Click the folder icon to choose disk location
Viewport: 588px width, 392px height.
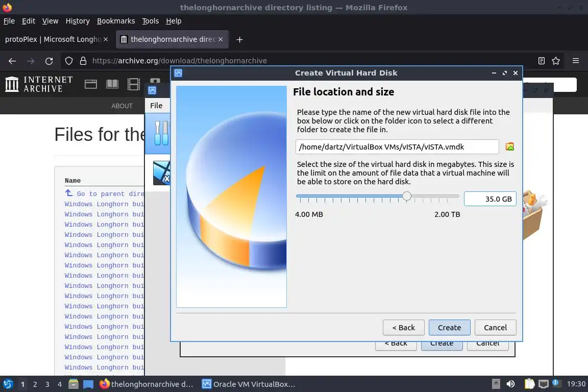509,146
